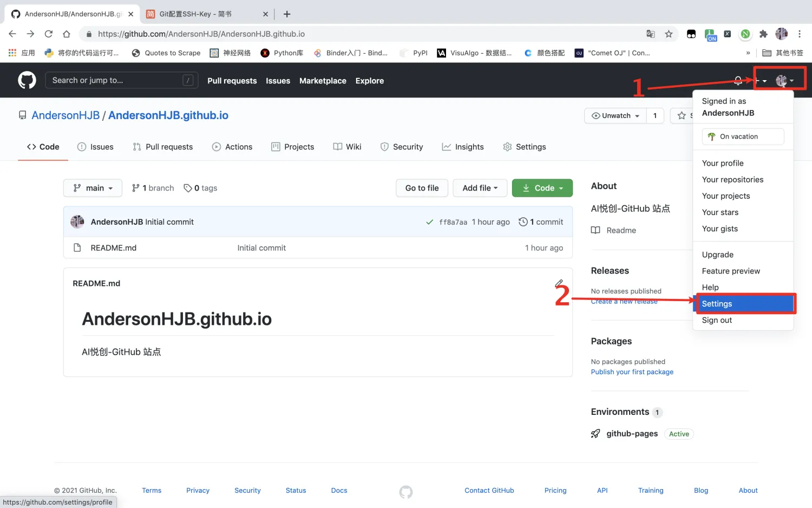Reload the page with refresh icon
Image resolution: width=812 pixels, height=508 pixels.
49,34
